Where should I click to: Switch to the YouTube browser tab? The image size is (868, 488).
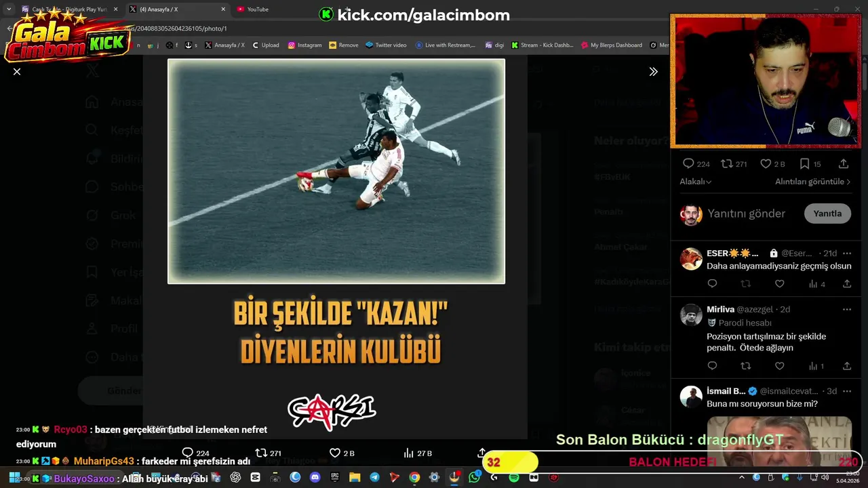[x=258, y=9]
